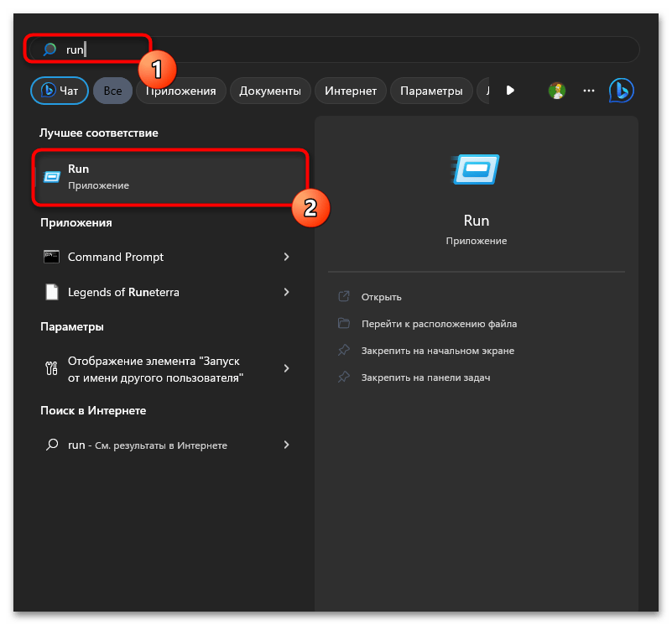Select the Все filter tab
The height and width of the screenshot is (625, 672).
(x=112, y=91)
